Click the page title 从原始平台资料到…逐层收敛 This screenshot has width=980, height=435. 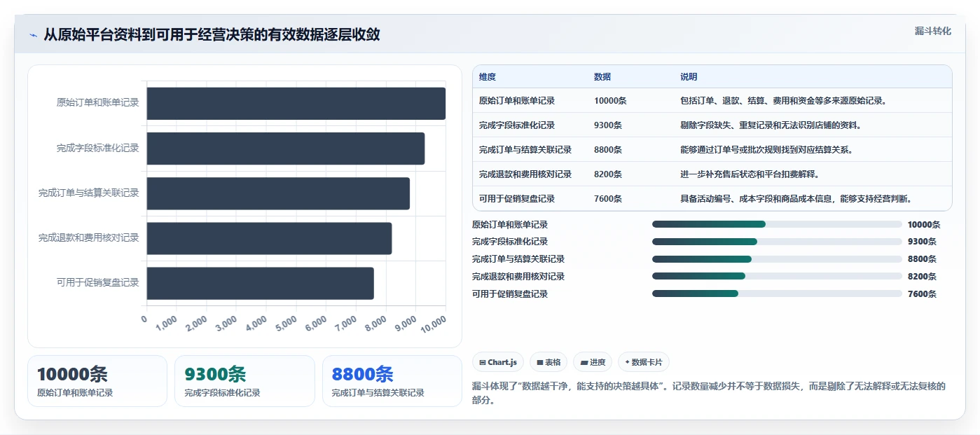pos(212,34)
